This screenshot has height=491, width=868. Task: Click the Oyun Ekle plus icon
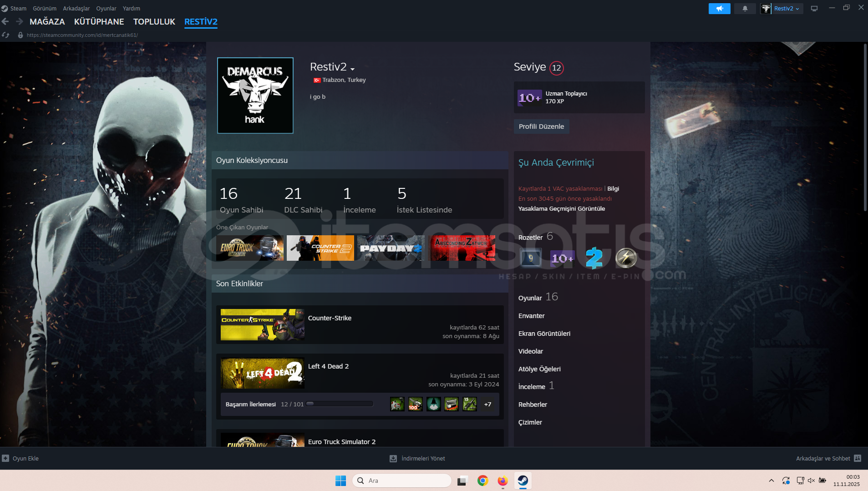[x=5, y=459]
